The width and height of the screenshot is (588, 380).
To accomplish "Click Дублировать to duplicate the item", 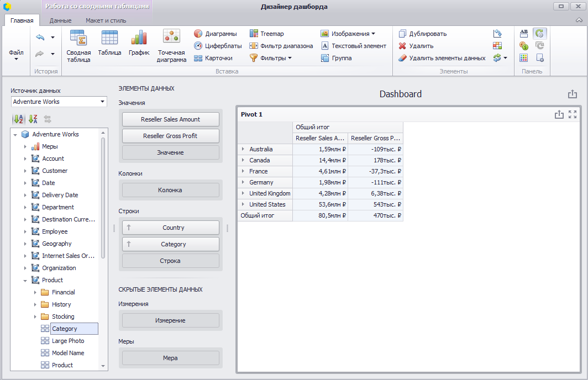I will click(x=423, y=34).
